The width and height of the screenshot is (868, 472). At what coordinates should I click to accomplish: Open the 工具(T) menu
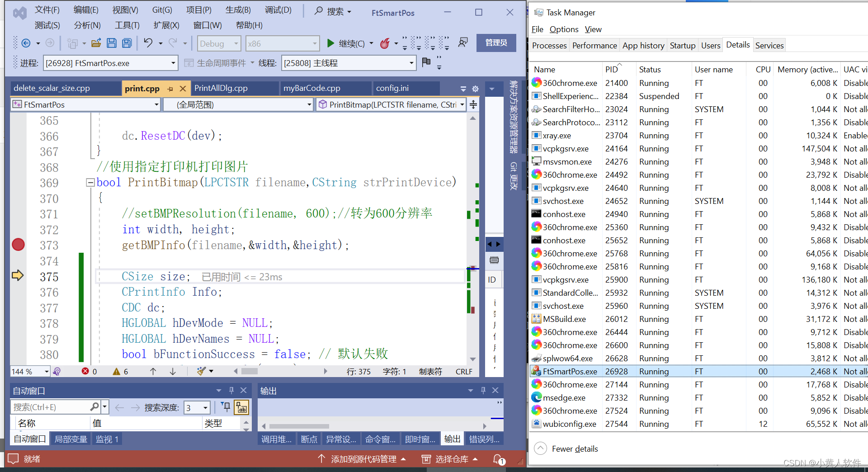[127, 25]
